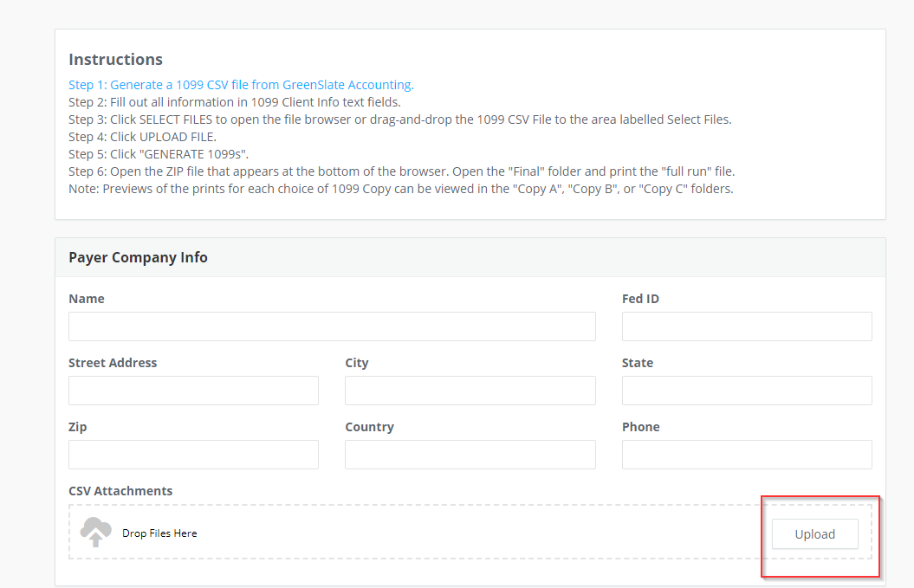The width and height of the screenshot is (914, 588).
Task: Select the City input field
Action: coord(470,391)
